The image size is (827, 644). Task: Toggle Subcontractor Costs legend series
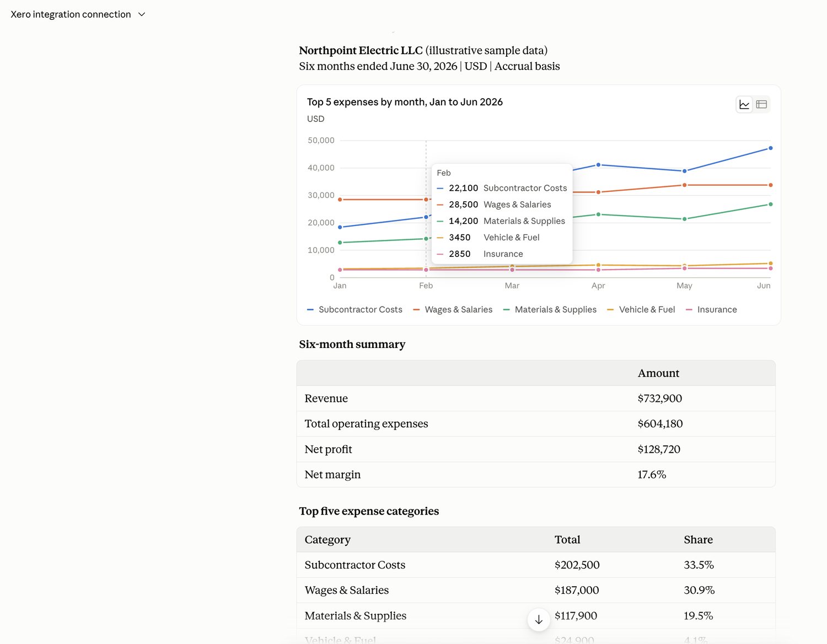pyautogui.click(x=355, y=310)
